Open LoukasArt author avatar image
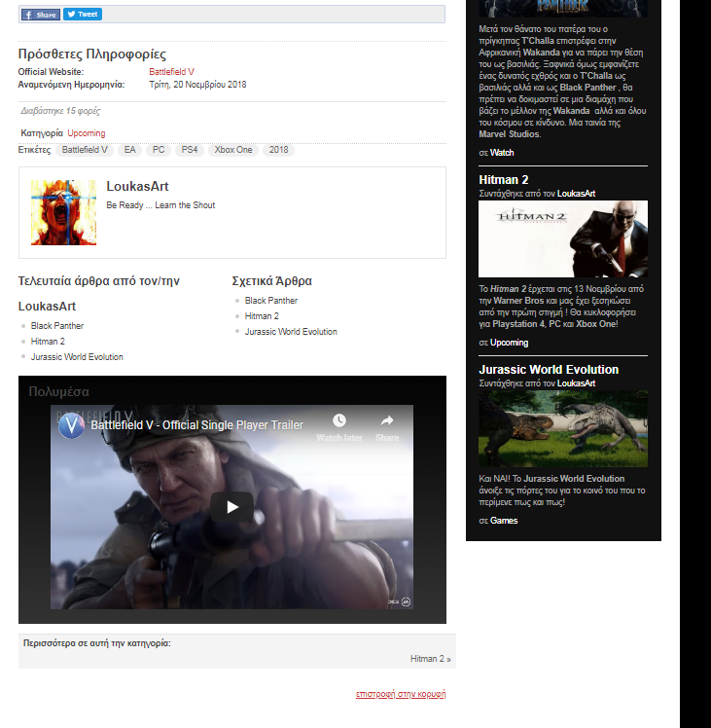 [63, 212]
